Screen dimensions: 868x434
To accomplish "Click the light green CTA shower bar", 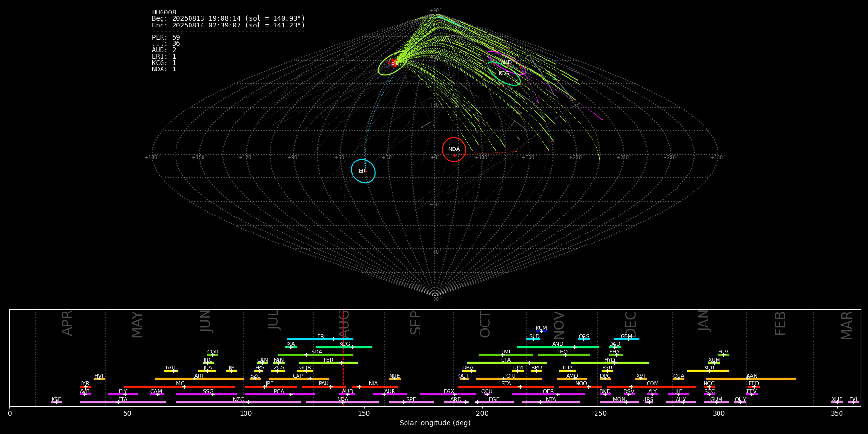I will tap(507, 363).
